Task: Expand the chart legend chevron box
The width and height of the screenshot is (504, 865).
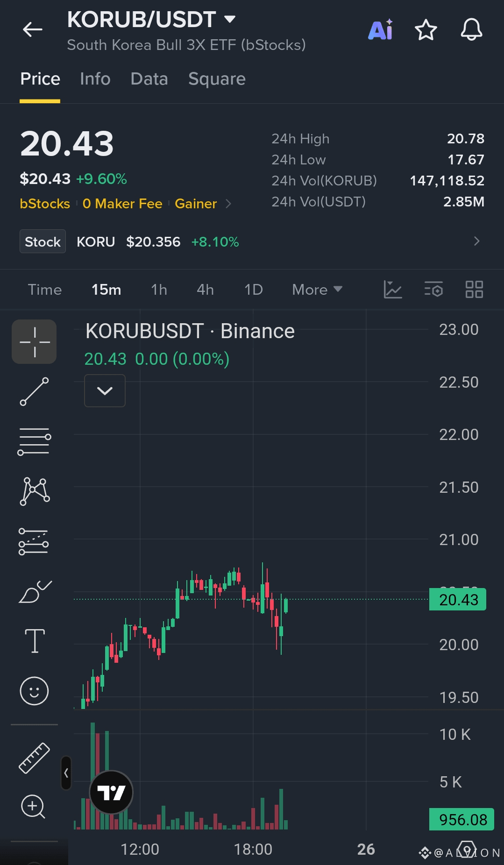Action: pyautogui.click(x=105, y=390)
